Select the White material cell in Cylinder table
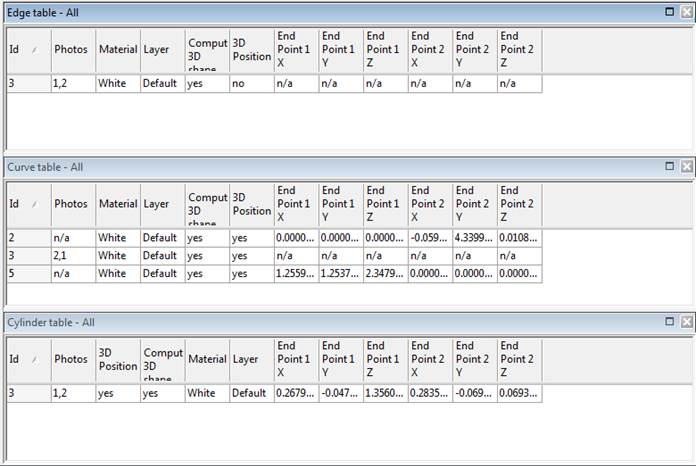 (207, 394)
